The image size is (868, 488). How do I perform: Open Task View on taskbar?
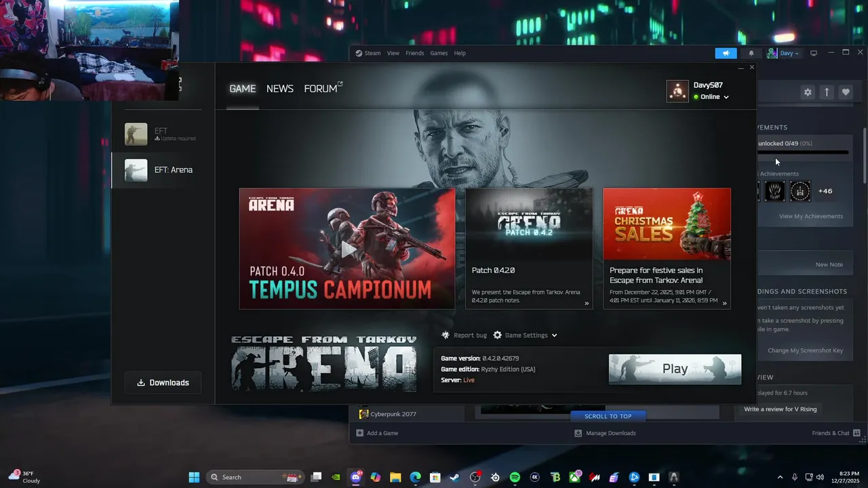[316, 477]
